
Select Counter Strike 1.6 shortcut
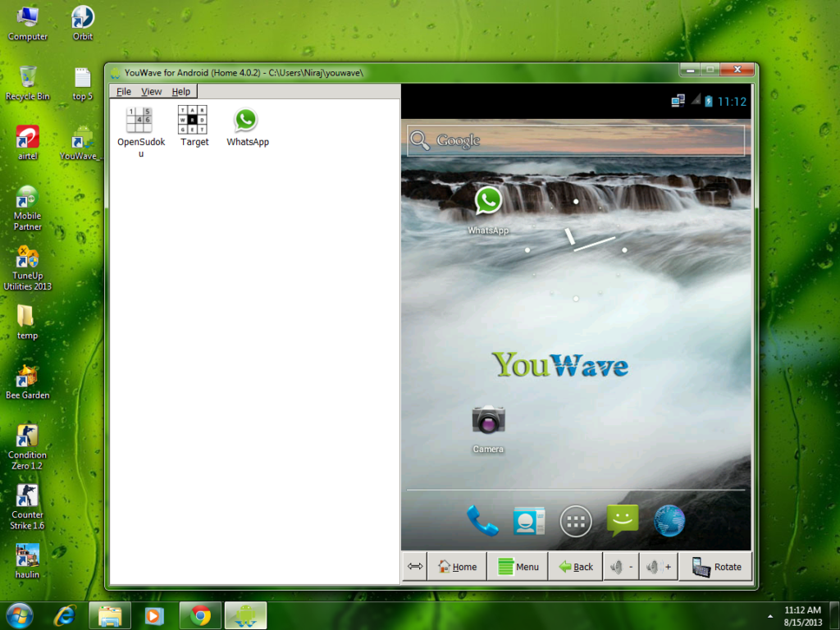pyautogui.click(x=27, y=507)
